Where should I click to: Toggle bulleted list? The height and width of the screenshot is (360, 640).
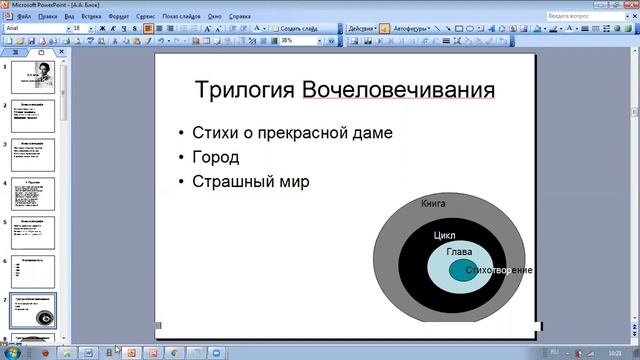(195, 28)
